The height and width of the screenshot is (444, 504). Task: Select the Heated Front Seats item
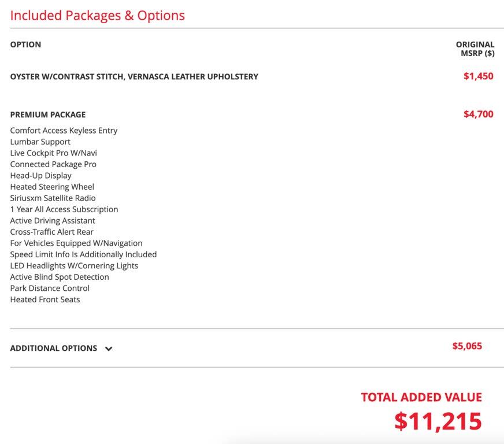click(45, 299)
